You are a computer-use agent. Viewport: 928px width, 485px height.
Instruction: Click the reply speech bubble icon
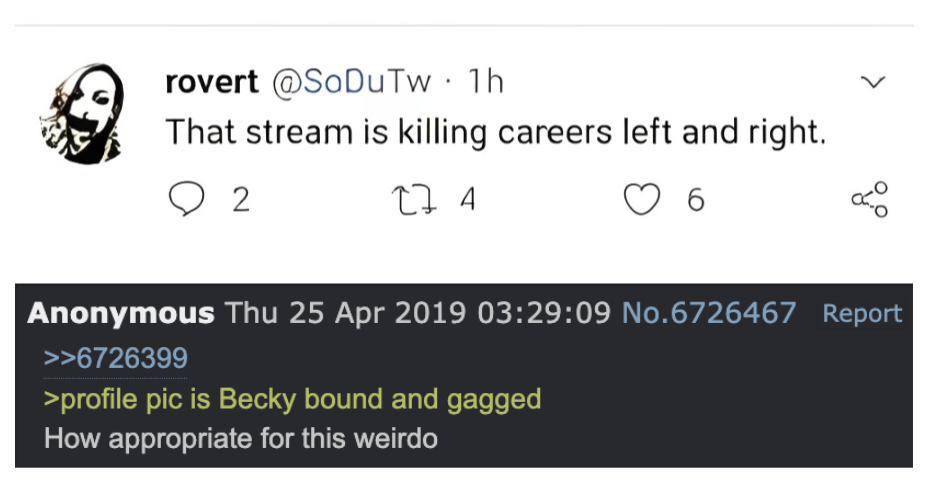coord(186,198)
